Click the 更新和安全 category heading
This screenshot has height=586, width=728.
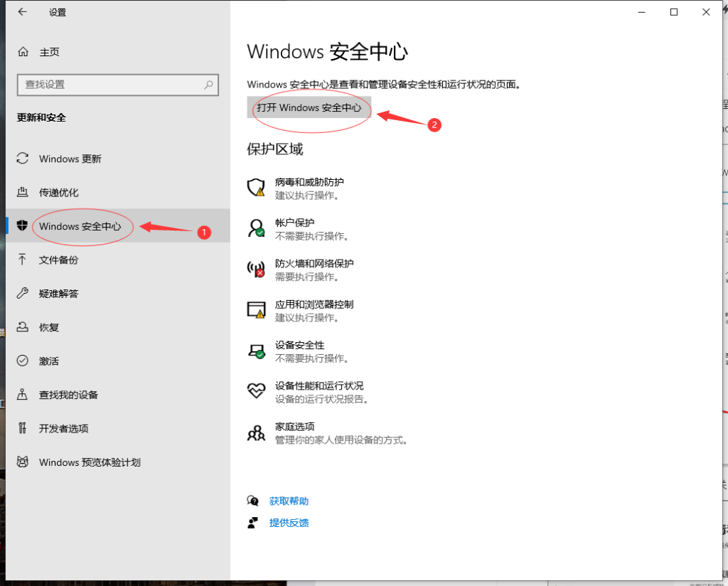(x=41, y=117)
